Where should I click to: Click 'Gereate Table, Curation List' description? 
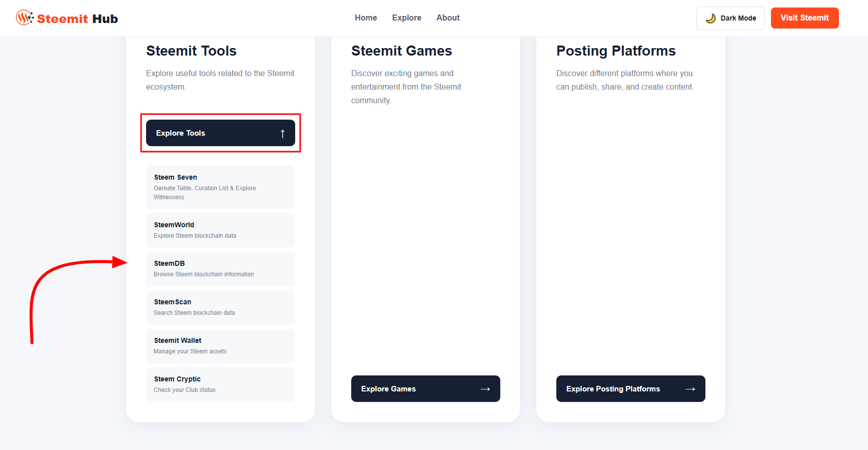click(205, 193)
